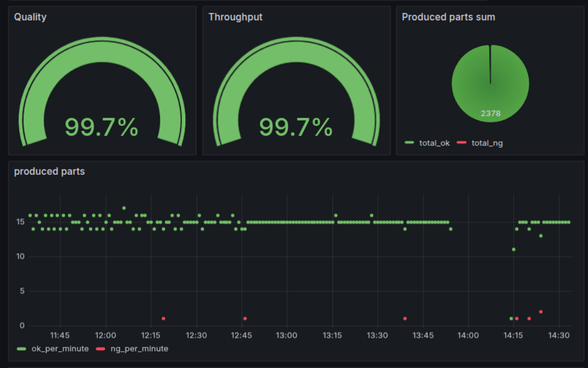This screenshot has width=588, height=368.
Task: Click the 14:00 time axis label
Action: [468, 335]
